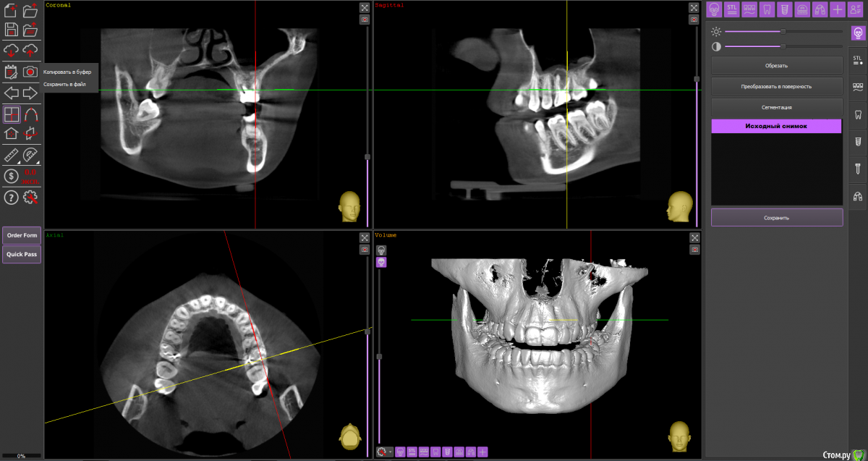Select the panoramic arch curve tool

30,114
